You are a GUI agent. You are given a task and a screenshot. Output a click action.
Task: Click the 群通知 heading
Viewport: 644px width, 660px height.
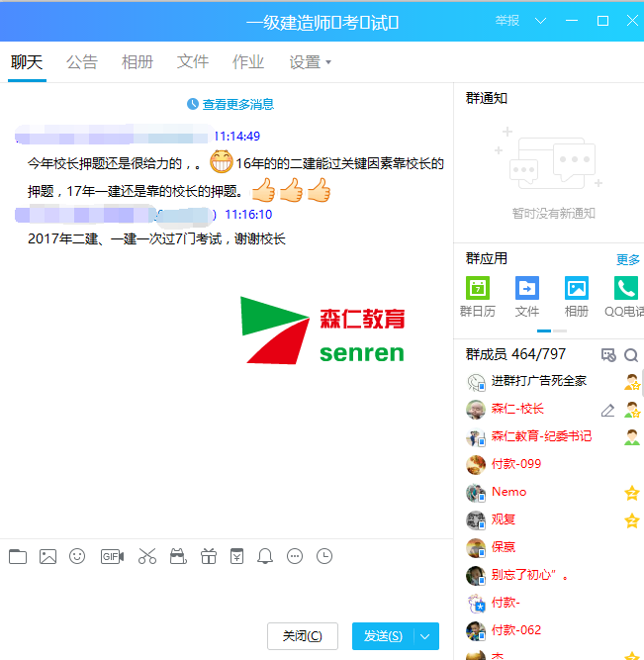[486, 99]
